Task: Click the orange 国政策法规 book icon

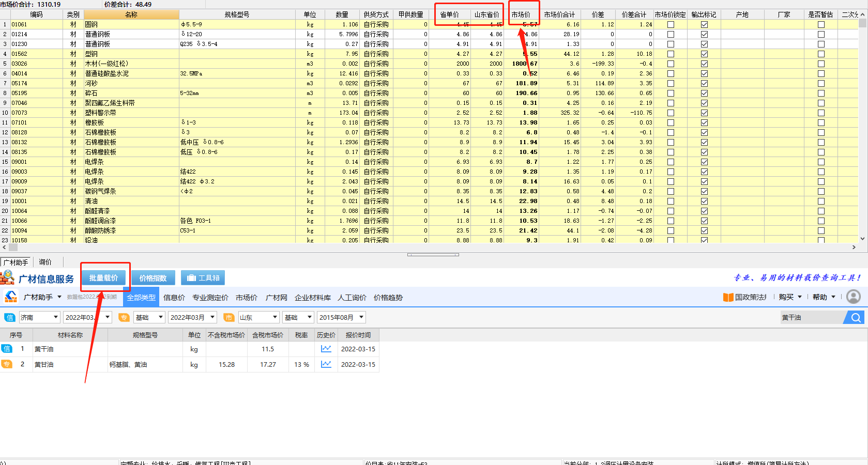Action: point(728,297)
